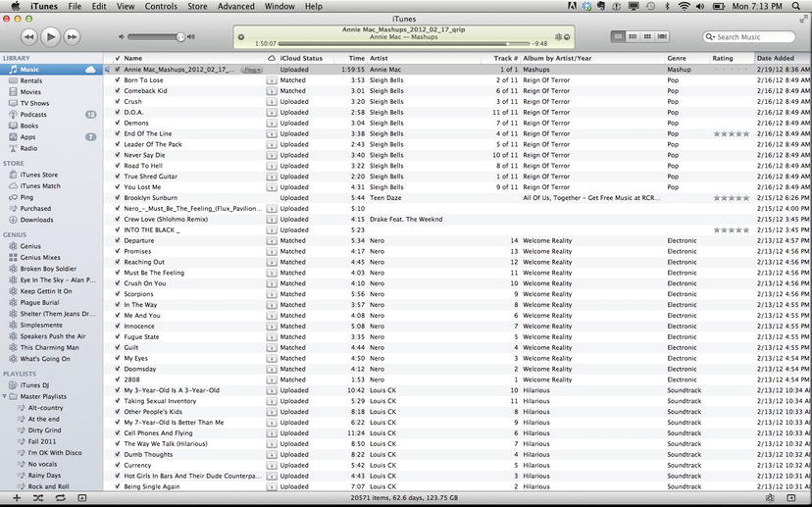The image size is (812, 507).
Task: Click iCloud download icon for Crush
Action: click(x=272, y=102)
